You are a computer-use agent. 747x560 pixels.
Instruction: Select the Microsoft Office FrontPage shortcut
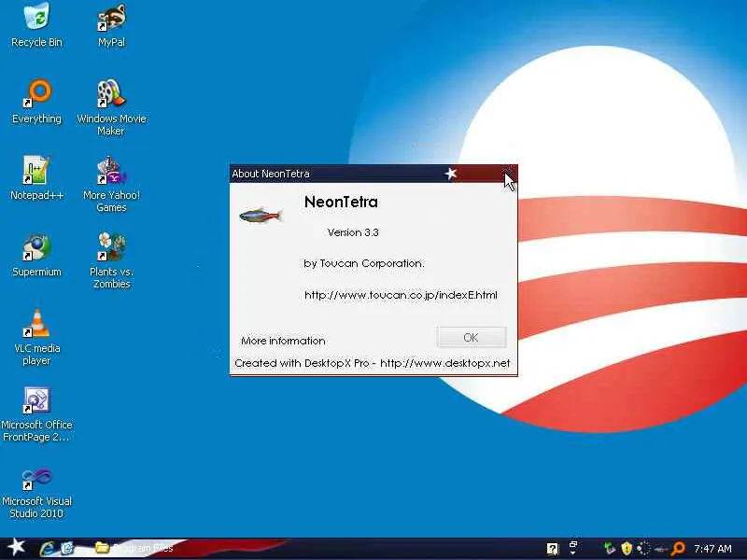[x=36, y=413]
